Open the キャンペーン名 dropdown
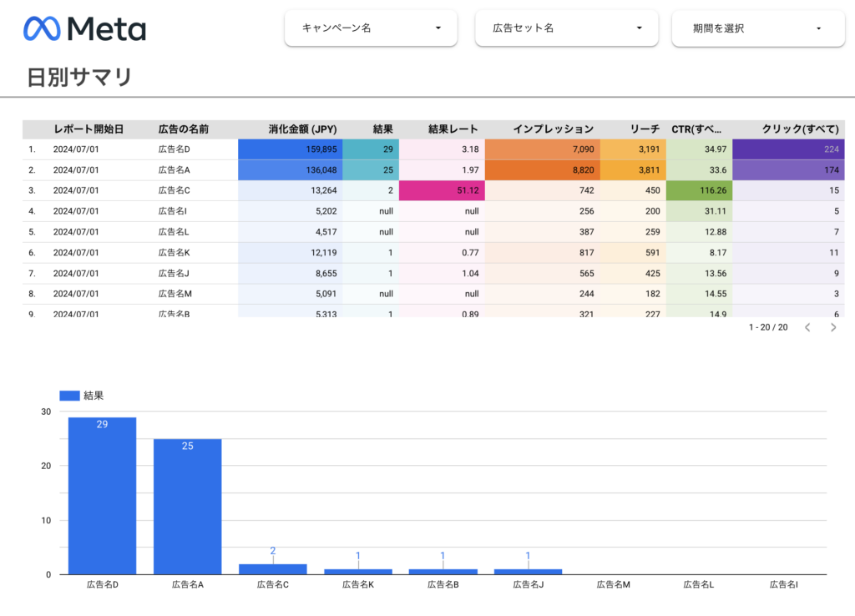The height and width of the screenshot is (616, 855). tap(371, 28)
